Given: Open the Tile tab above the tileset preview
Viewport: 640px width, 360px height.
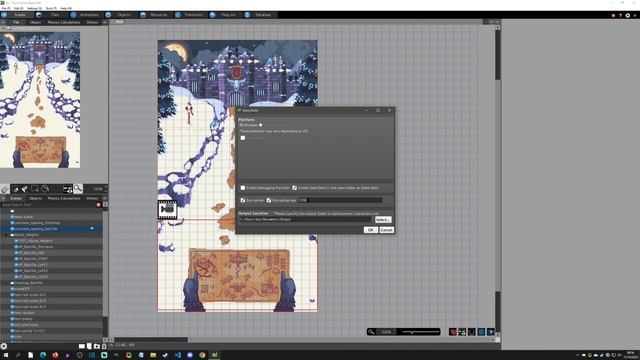Looking at the screenshot, I should (x=16, y=22).
